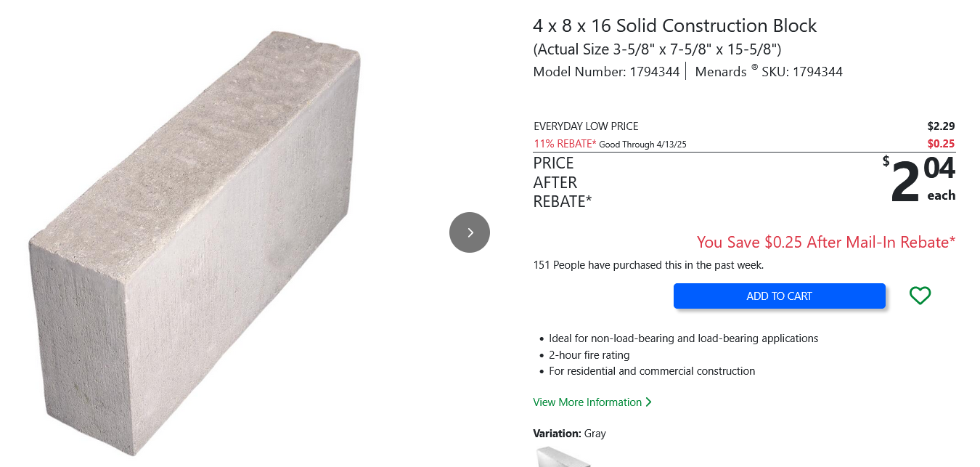Click the 11% REBATE* offer text

(x=565, y=144)
